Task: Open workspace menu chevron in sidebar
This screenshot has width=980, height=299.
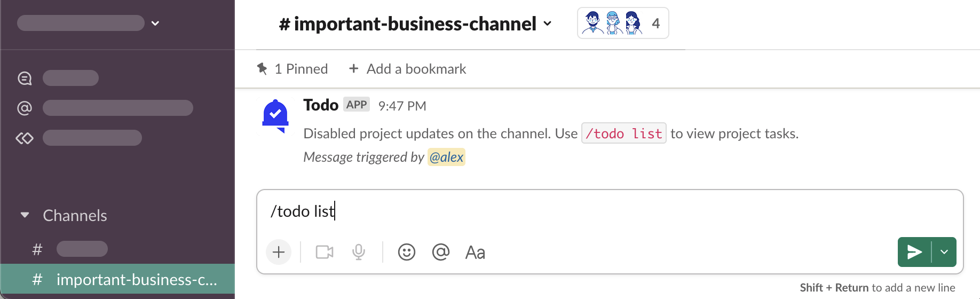Action: pyautogui.click(x=155, y=23)
